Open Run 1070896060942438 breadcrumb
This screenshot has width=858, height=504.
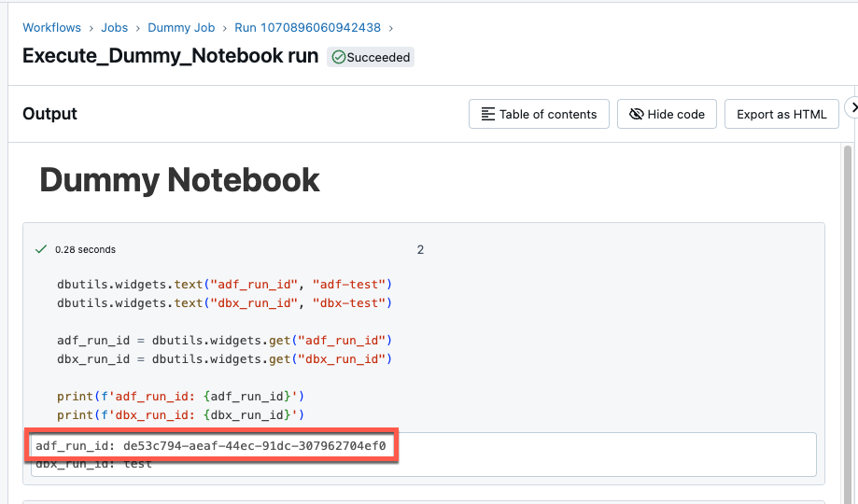point(307,28)
